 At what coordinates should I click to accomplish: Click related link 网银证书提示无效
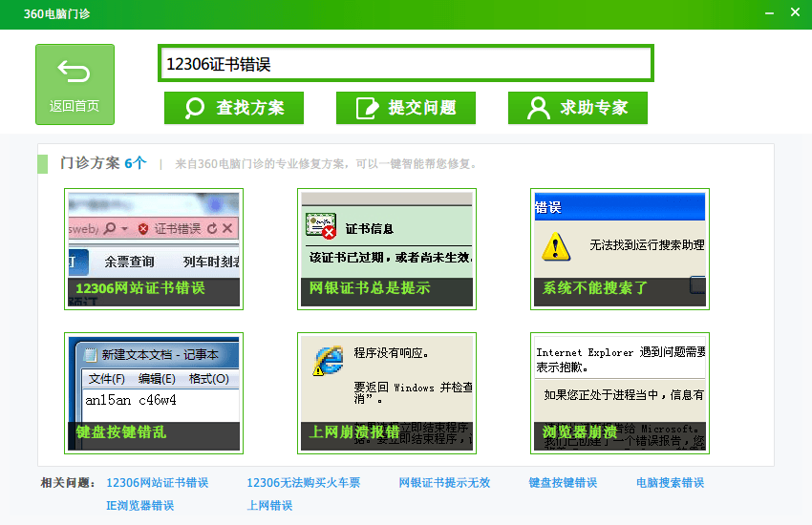(444, 483)
